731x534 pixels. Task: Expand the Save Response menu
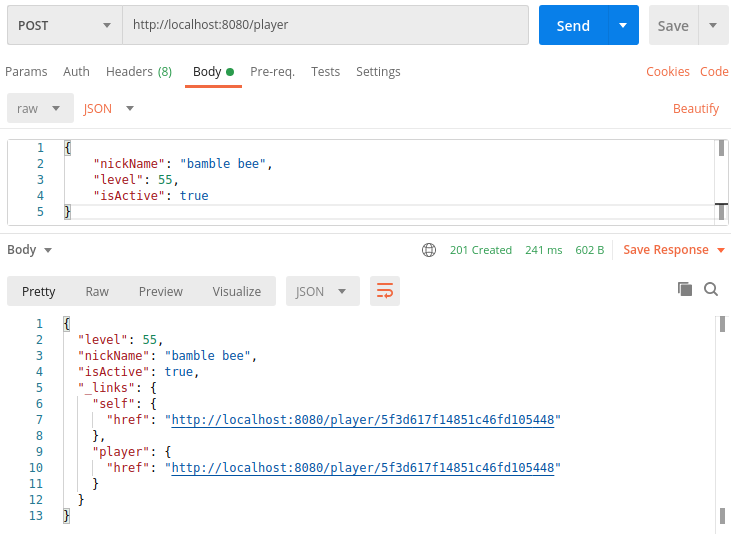click(673, 250)
